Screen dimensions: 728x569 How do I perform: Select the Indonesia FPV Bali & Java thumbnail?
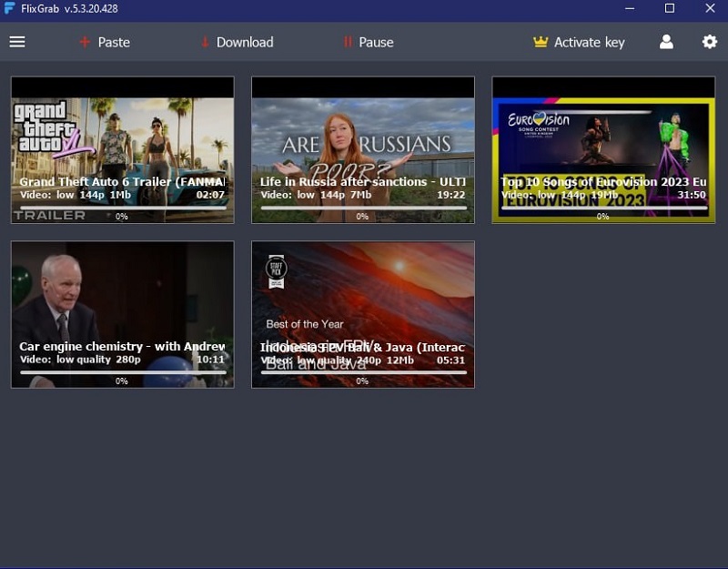tap(363, 314)
